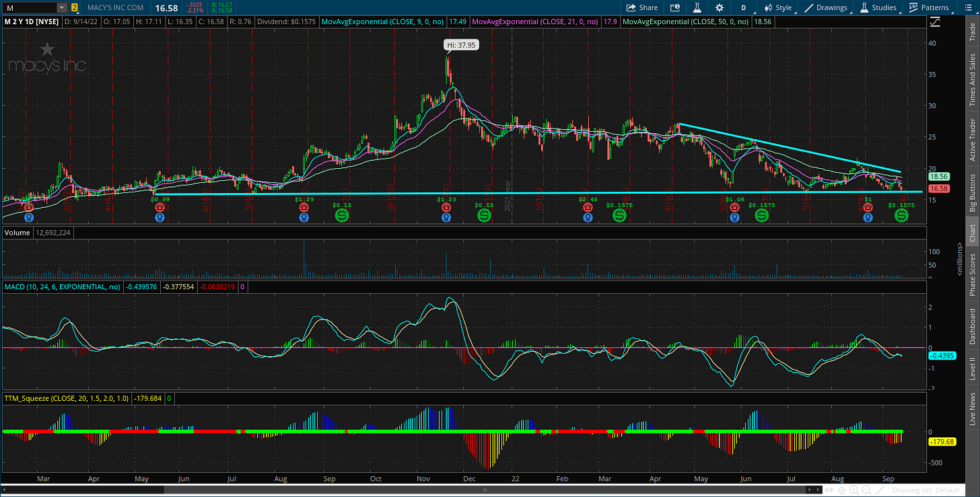Click conference call bulb icon below $1.08 earnings
980x497 pixels.
(x=734, y=217)
